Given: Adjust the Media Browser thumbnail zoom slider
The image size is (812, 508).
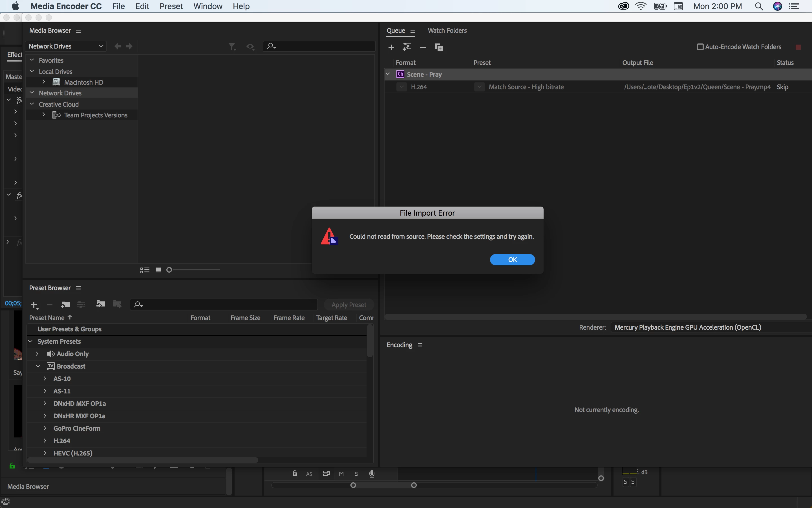Looking at the screenshot, I should [169, 270].
